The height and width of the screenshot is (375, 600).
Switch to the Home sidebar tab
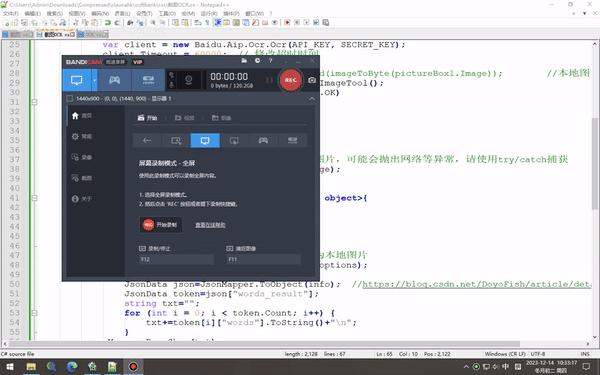[x=82, y=116]
